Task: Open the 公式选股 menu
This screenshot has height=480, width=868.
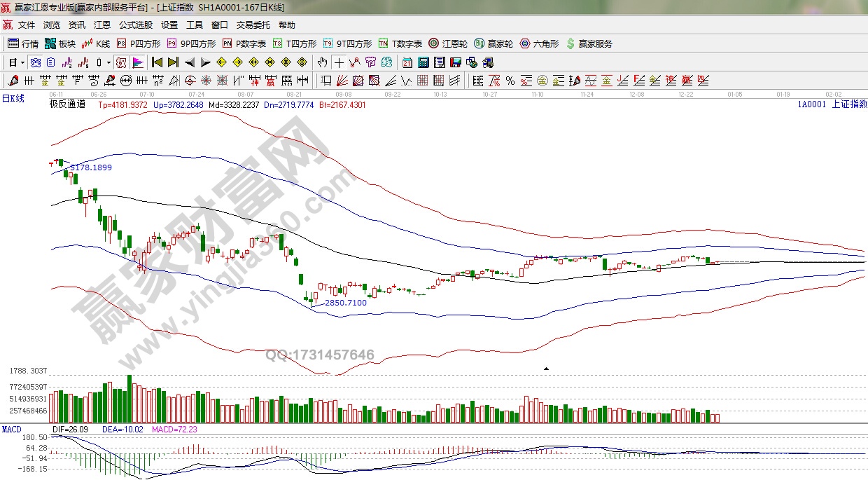Action: click(x=136, y=25)
